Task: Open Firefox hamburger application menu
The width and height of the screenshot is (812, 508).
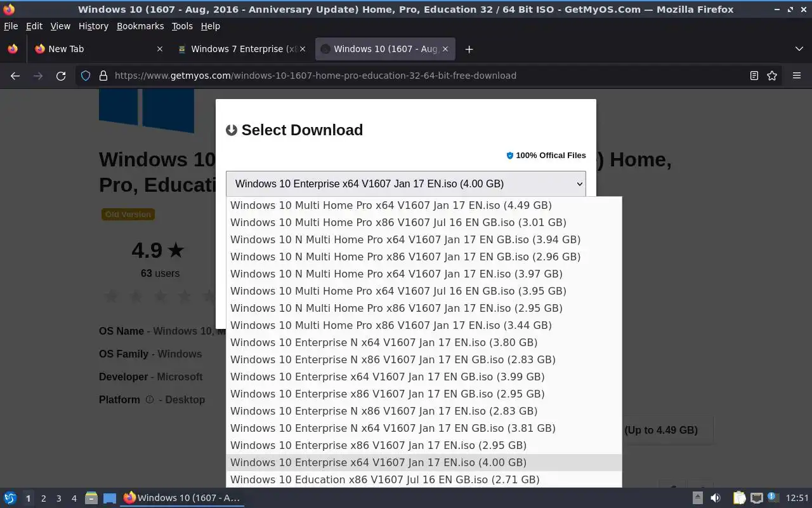Action: pyautogui.click(x=797, y=76)
